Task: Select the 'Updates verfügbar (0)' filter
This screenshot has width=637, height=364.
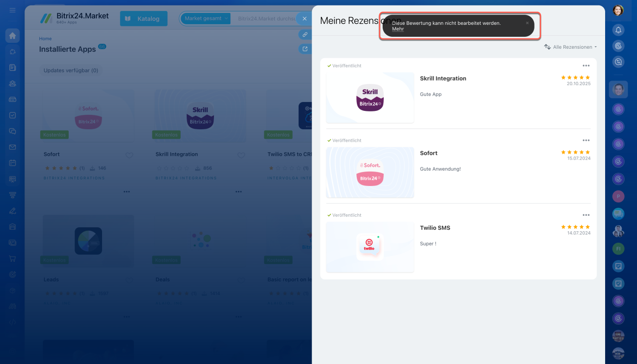Action: point(71,71)
